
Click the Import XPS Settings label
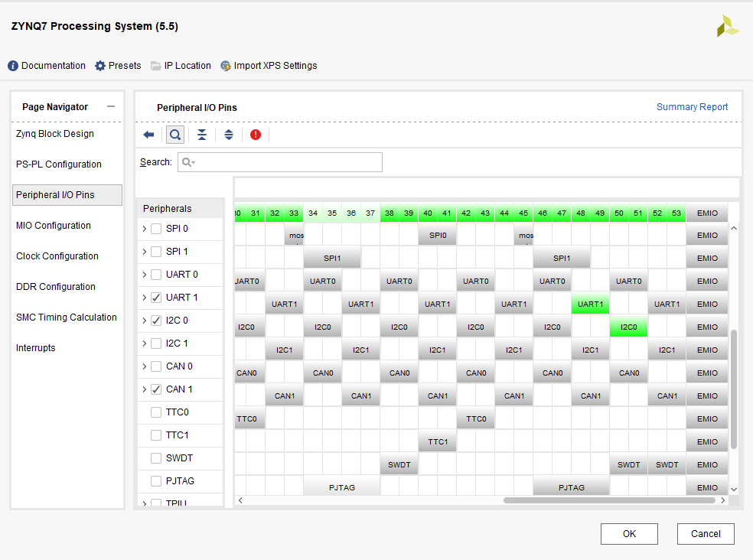pos(275,66)
